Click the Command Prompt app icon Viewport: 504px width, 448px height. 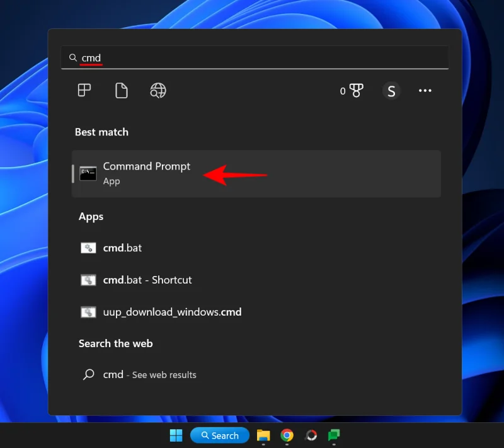tap(88, 173)
